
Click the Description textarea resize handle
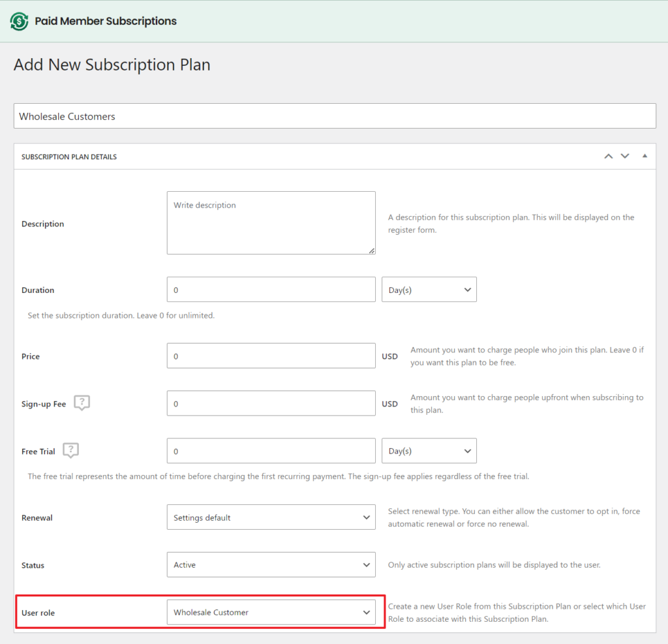click(372, 251)
